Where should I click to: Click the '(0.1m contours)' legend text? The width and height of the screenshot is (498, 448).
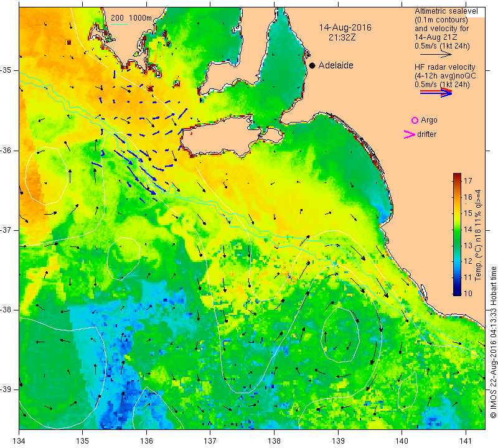441,20
